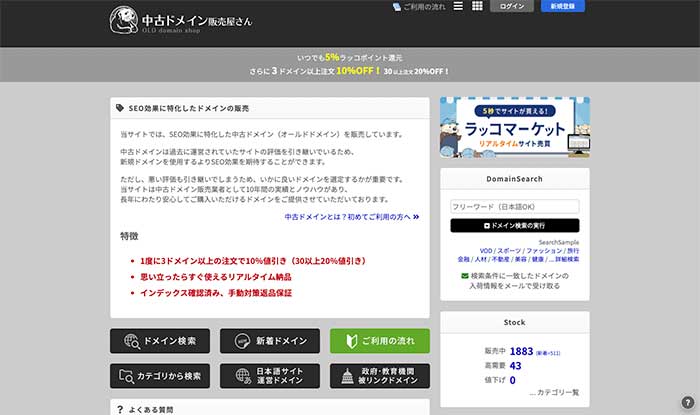Click the リアルタイム納品 feature bullet
700x415 pixels.
pyautogui.click(x=216, y=277)
